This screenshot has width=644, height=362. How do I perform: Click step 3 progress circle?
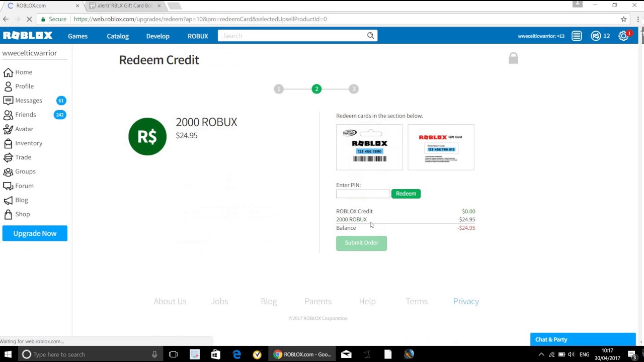click(x=354, y=89)
